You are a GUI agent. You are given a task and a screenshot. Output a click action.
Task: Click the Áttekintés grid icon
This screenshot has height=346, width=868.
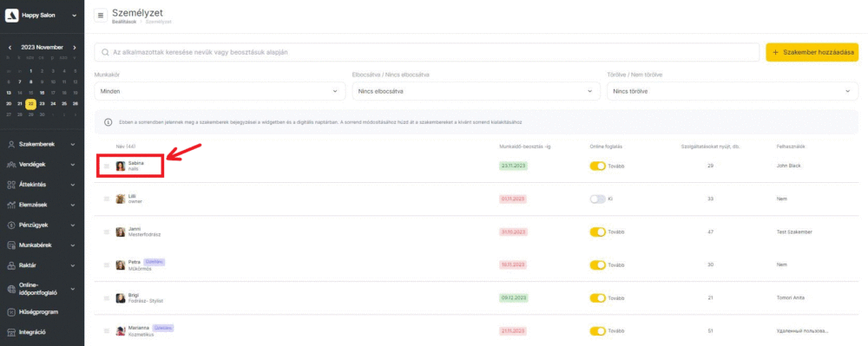pos(11,185)
